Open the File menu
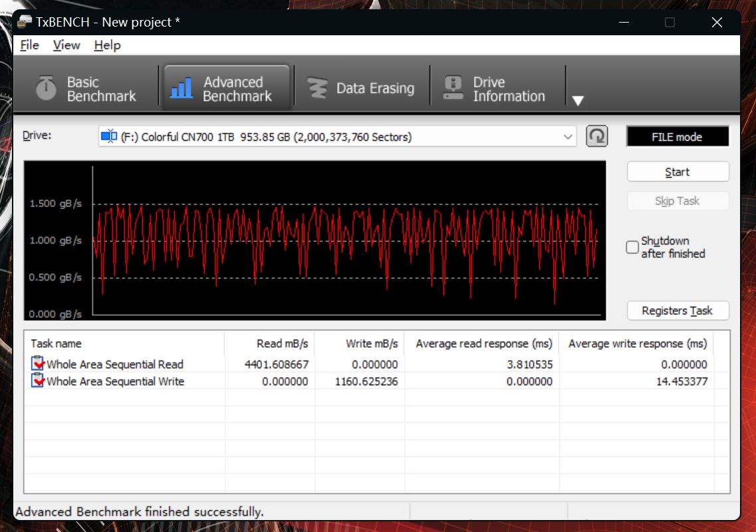 pyautogui.click(x=29, y=45)
